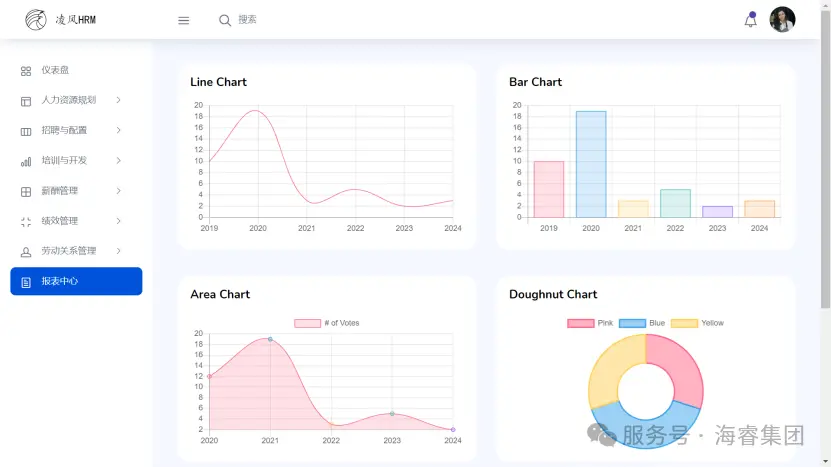Click the 绩效管理 sidebar icon
Screen dimensions: 831x468
tap(26, 221)
